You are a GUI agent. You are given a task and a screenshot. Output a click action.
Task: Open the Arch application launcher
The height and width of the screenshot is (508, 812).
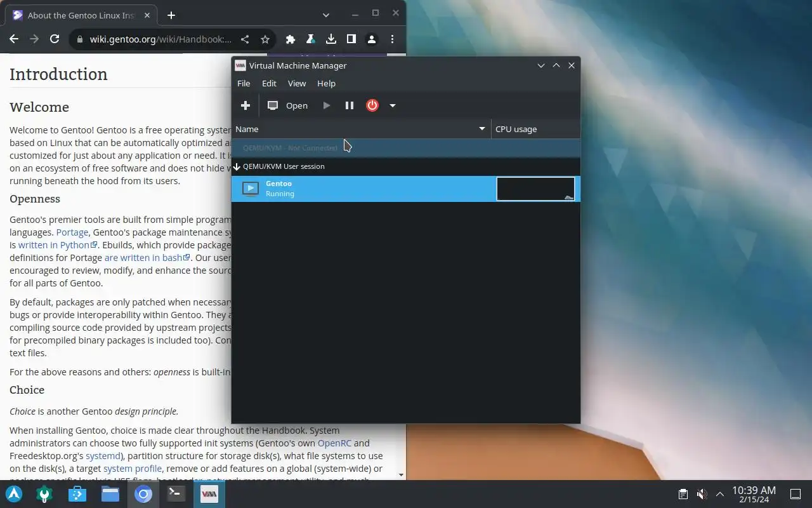coord(14,494)
